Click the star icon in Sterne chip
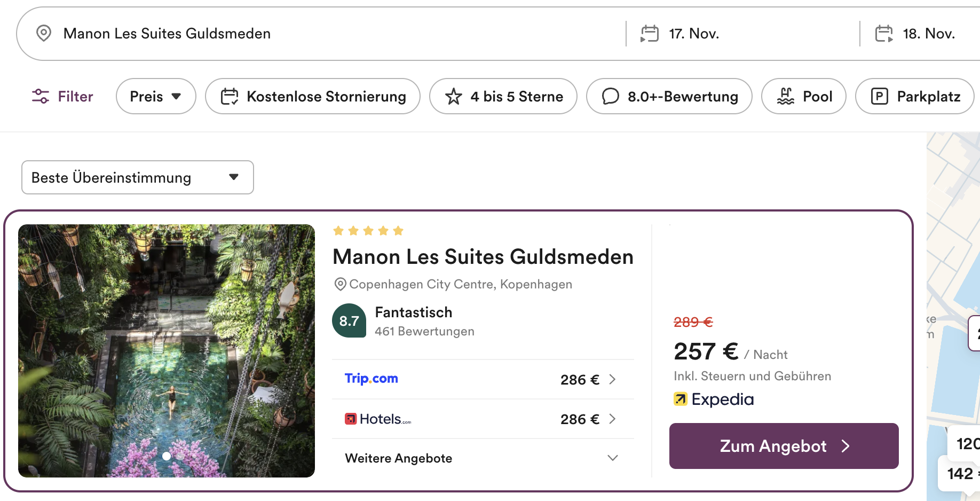 (x=454, y=96)
